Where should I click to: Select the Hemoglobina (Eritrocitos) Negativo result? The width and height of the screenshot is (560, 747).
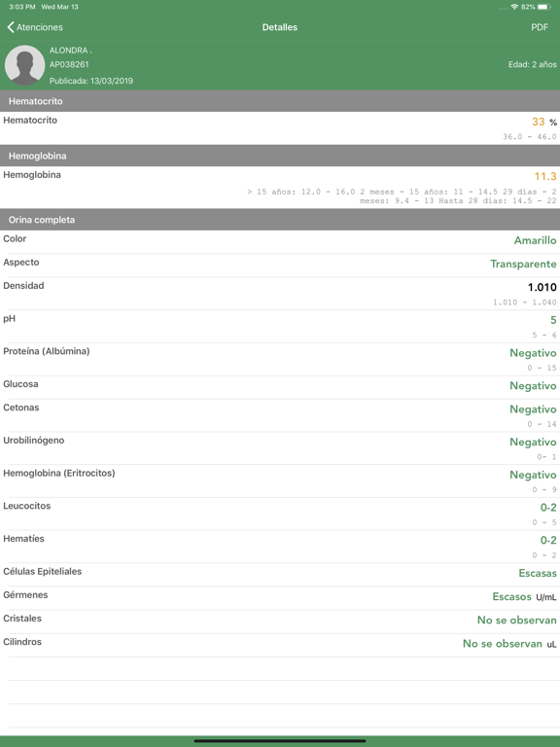point(533,475)
